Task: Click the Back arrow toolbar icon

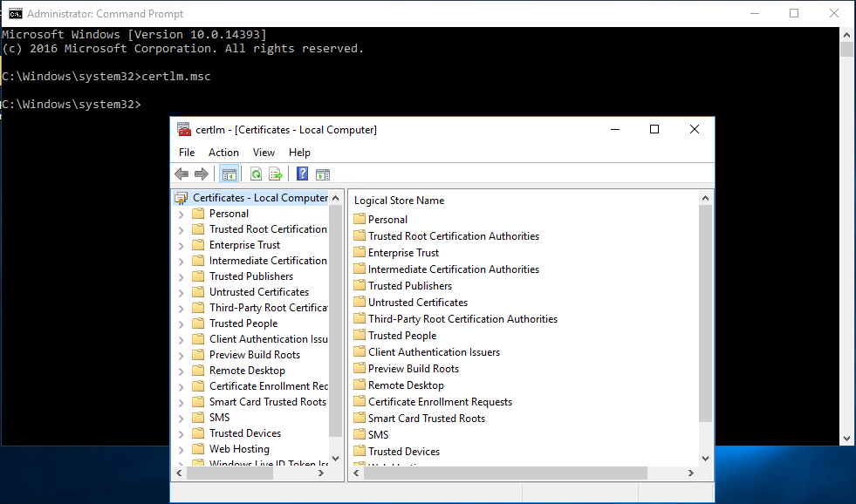Action: pos(181,174)
